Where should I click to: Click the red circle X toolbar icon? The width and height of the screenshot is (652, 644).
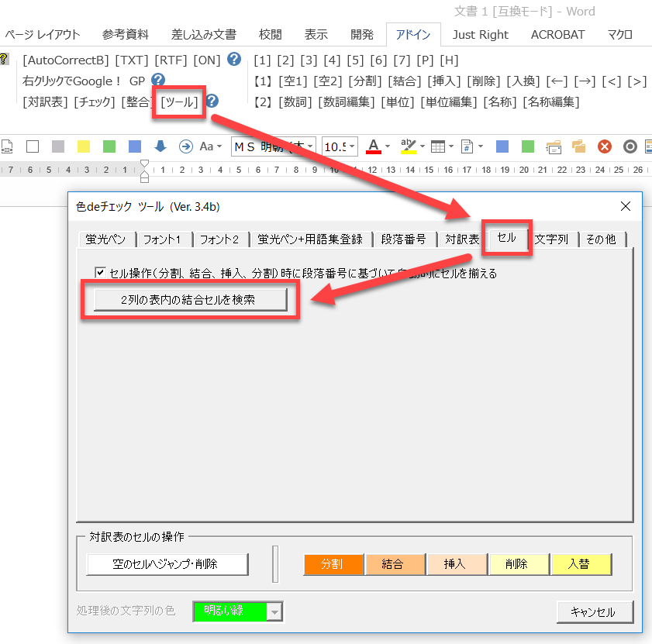pyautogui.click(x=605, y=146)
